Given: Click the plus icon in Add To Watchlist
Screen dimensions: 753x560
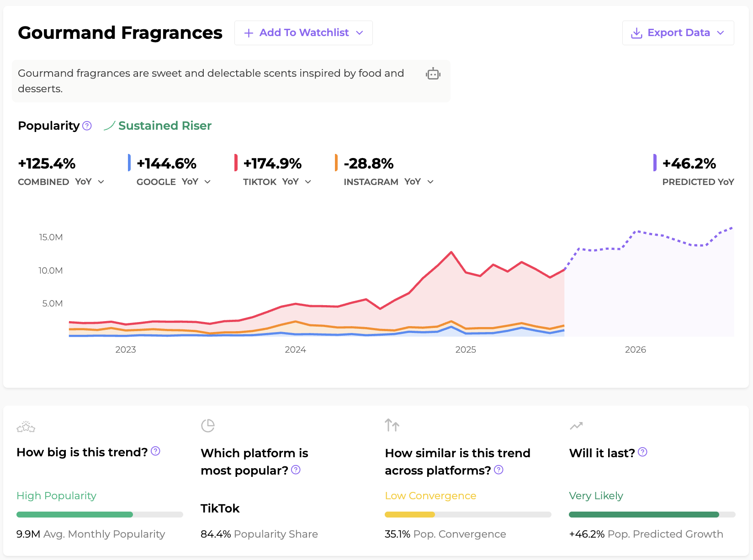Looking at the screenshot, I should click(249, 33).
